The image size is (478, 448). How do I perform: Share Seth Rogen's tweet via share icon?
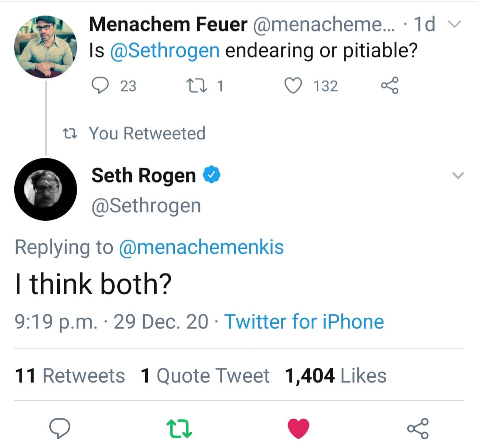pos(417,428)
